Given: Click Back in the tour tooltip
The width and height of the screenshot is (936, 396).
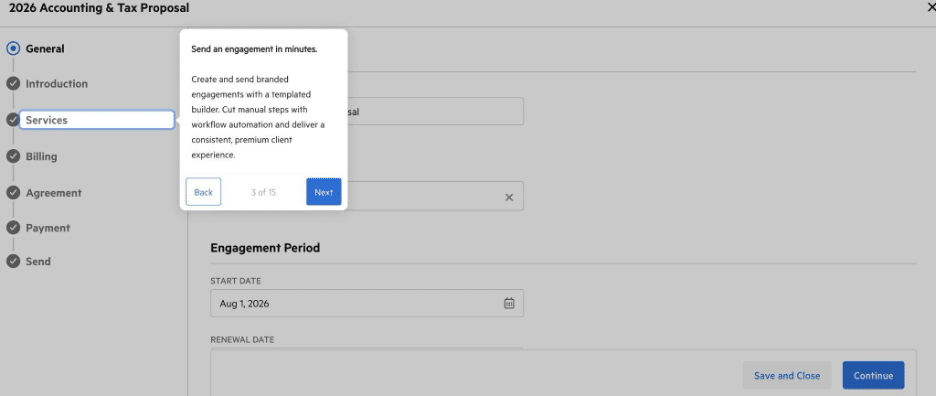Looking at the screenshot, I should [204, 192].
